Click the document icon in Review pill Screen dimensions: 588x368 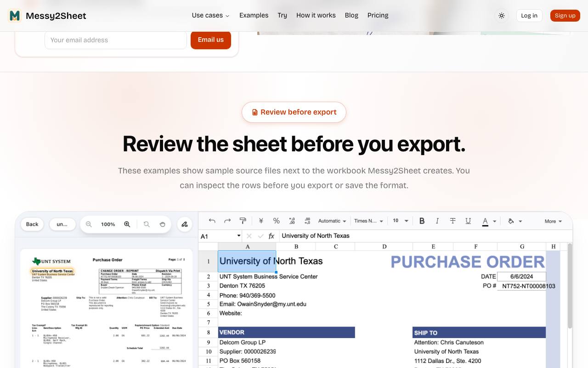(255, 112)
